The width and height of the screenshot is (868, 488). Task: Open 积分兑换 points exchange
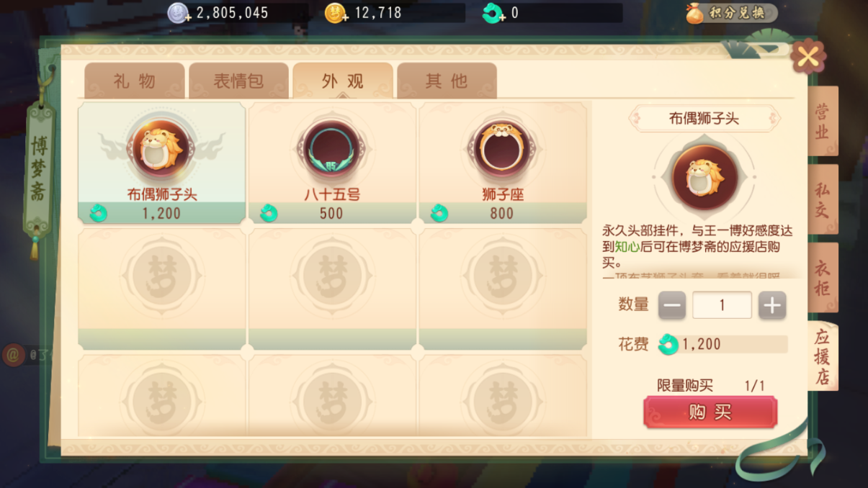pos(731,13)
